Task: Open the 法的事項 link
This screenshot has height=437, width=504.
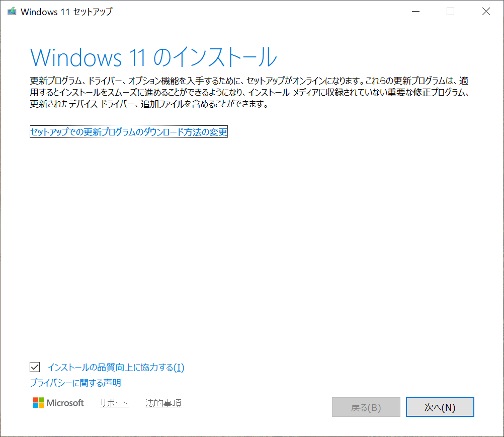Action: coord(163,403)
